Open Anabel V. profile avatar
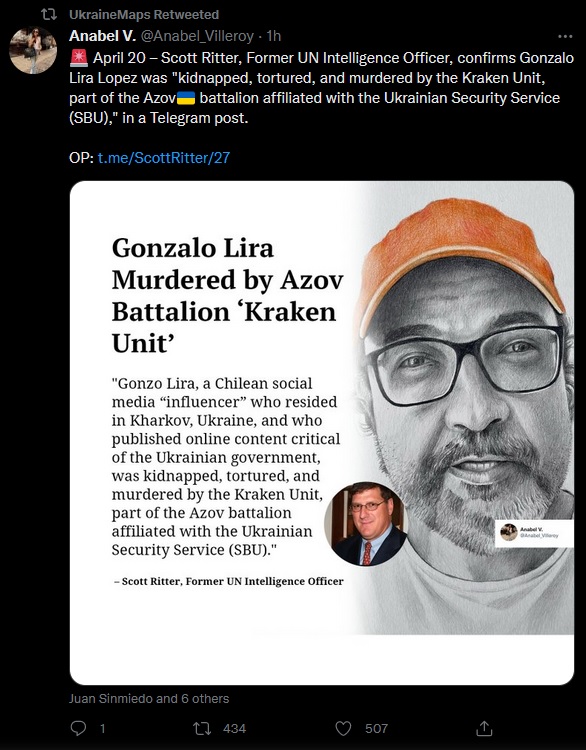Image resolution: width=586 pixels, height=750 pixels. point(33,50)
